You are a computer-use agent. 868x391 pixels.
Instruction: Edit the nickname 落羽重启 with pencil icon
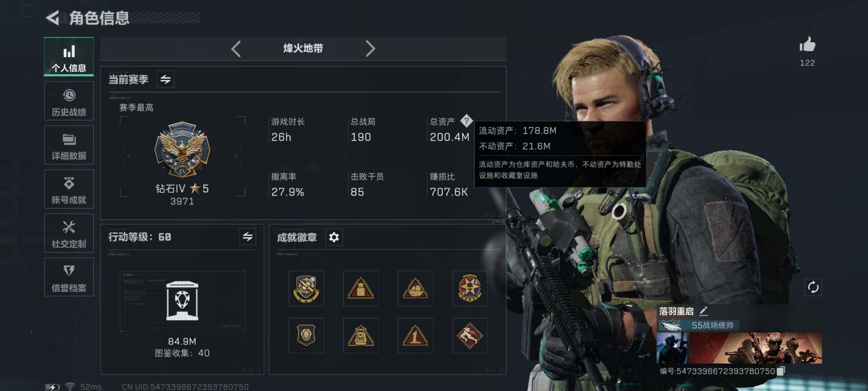(x=703, y=311)
